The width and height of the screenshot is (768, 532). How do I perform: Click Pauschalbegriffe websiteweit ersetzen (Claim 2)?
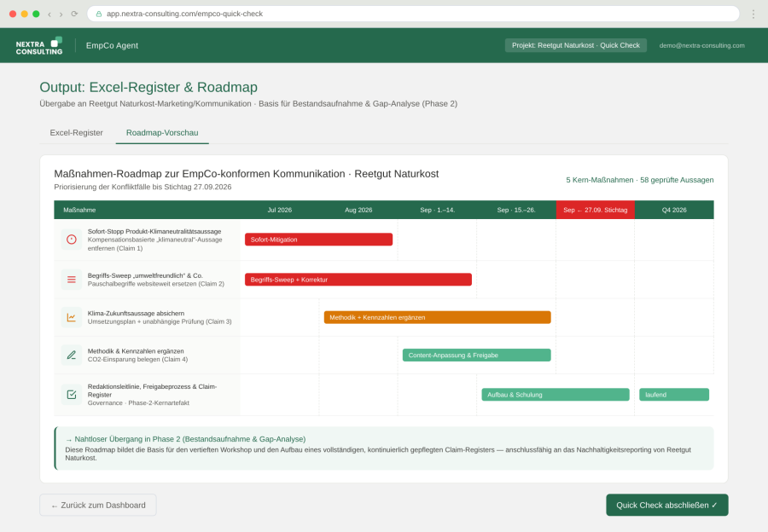(156, 284)
